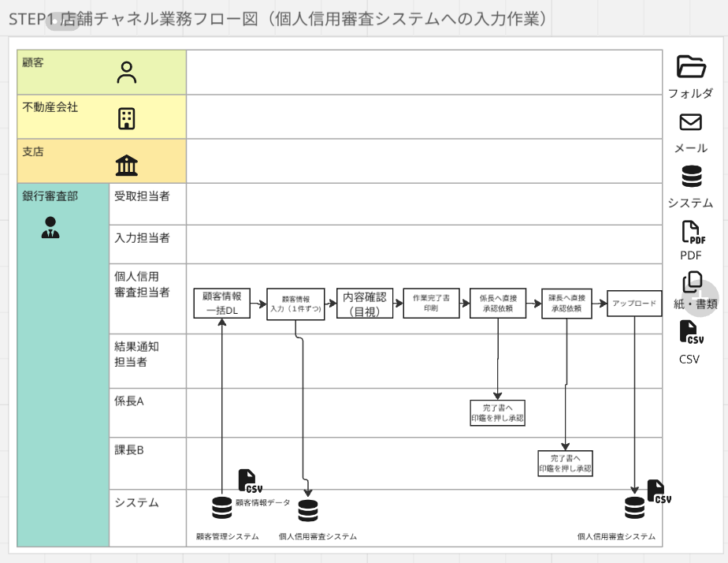
Task: Click 個人信用審査システム label next to 顧客管理システム
Action: click(318, 536)
